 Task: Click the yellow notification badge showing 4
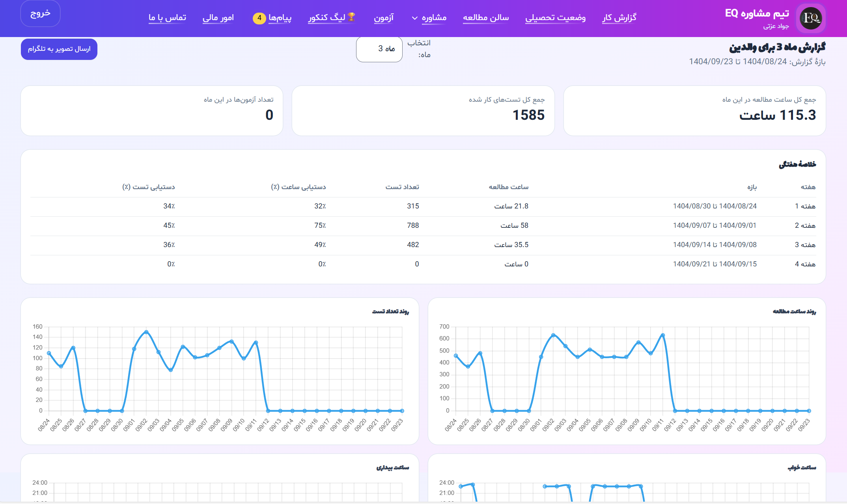(x=259, y=18)
